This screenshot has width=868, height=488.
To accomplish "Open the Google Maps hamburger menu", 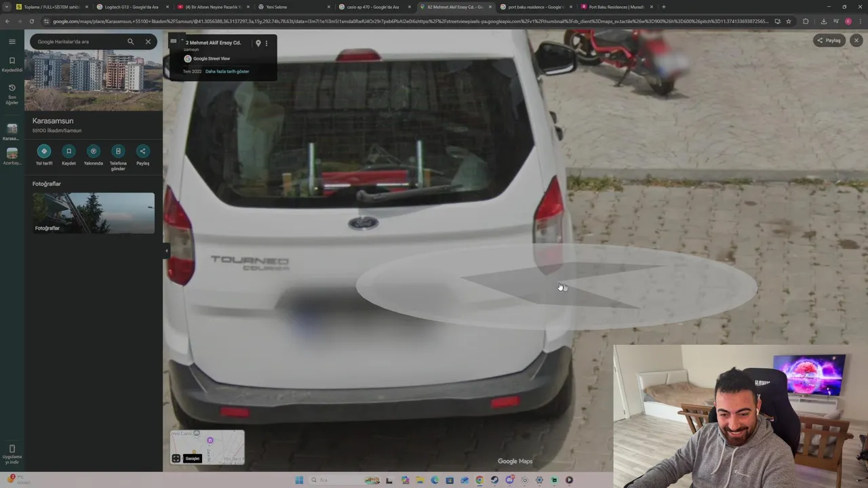I will 12,41.
